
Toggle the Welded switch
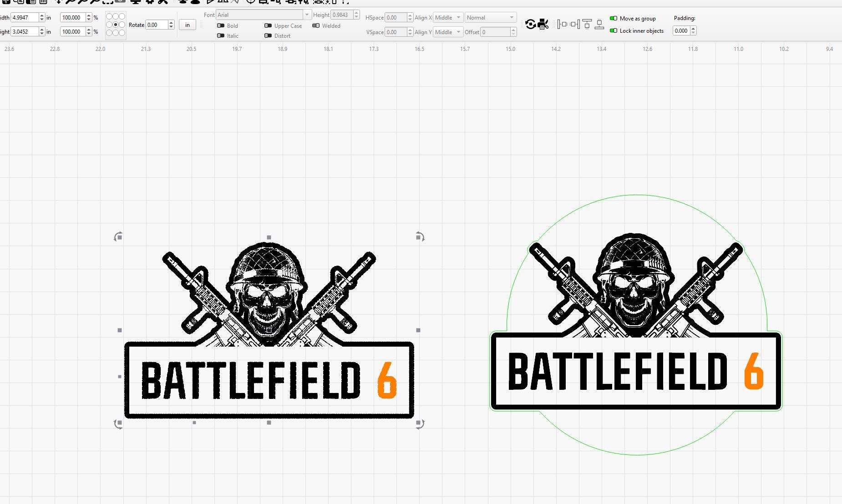point(316,25)
